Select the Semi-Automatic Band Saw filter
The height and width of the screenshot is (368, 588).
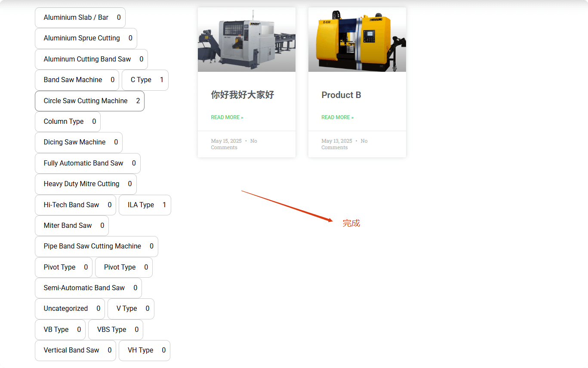88,288
